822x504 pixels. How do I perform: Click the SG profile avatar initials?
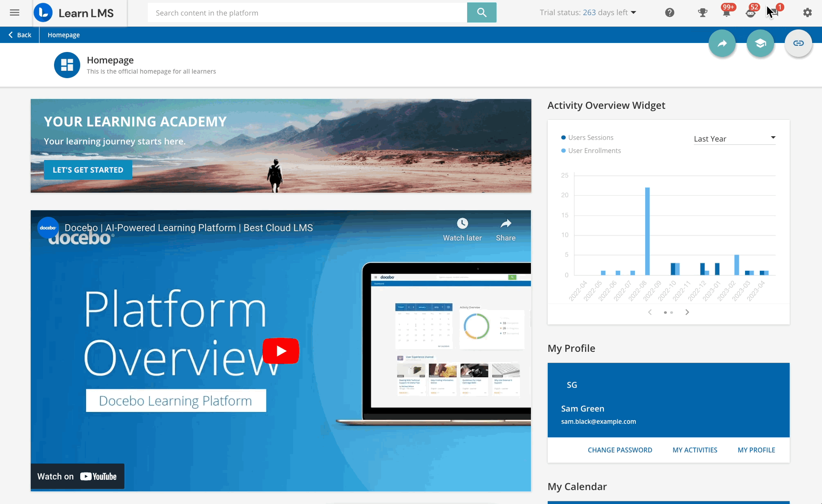[x=572, y=385]
